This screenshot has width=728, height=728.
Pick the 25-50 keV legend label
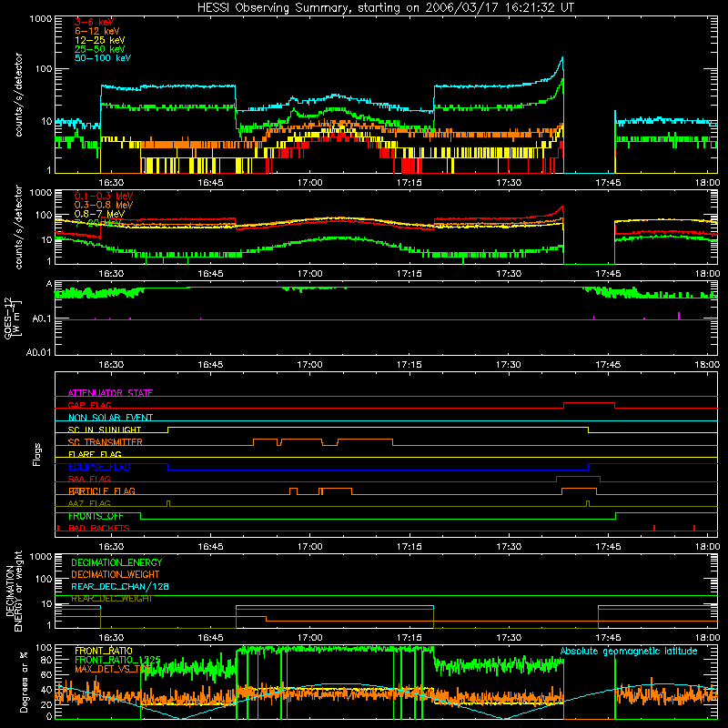click(x=100, y=49)
